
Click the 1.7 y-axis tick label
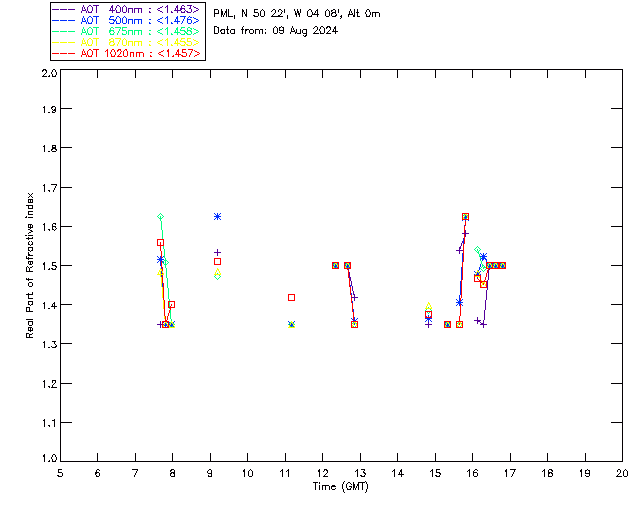49,188
